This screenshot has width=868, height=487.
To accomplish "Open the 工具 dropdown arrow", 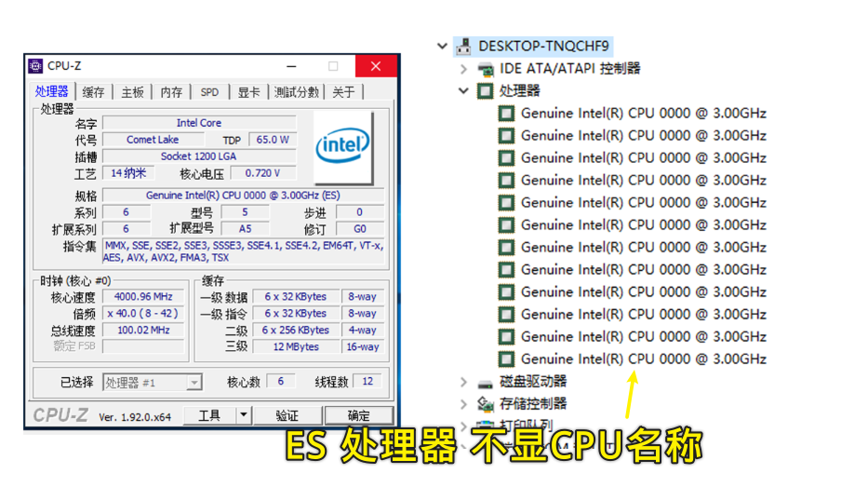I will (243, 415).
